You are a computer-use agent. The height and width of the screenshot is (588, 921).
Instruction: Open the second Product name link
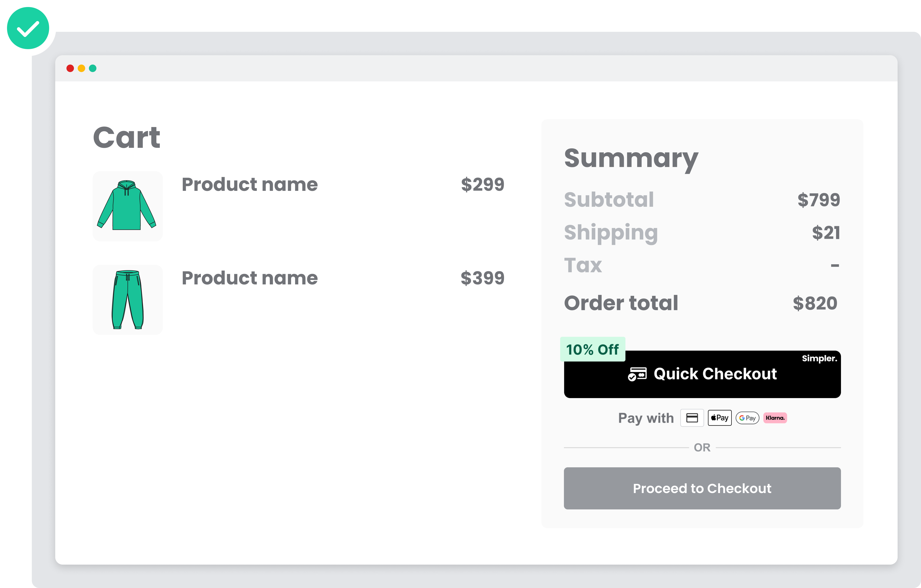[250, 278]
